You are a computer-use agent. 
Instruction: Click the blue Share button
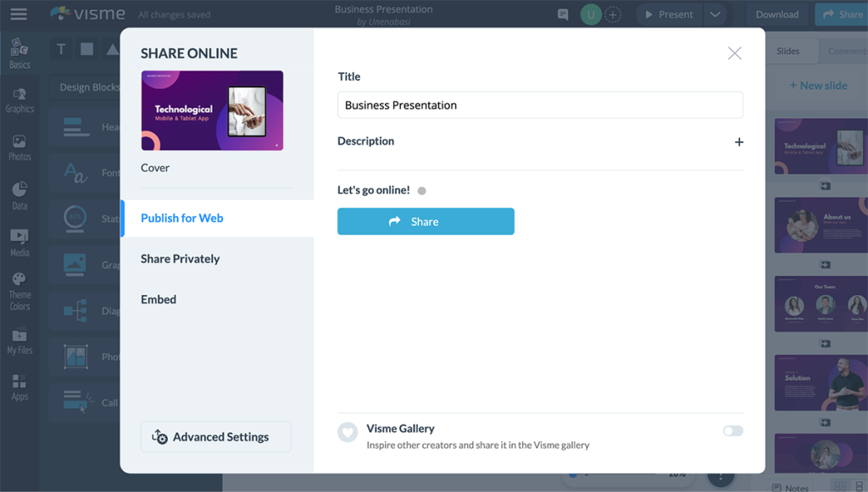(x=426, y=221)
